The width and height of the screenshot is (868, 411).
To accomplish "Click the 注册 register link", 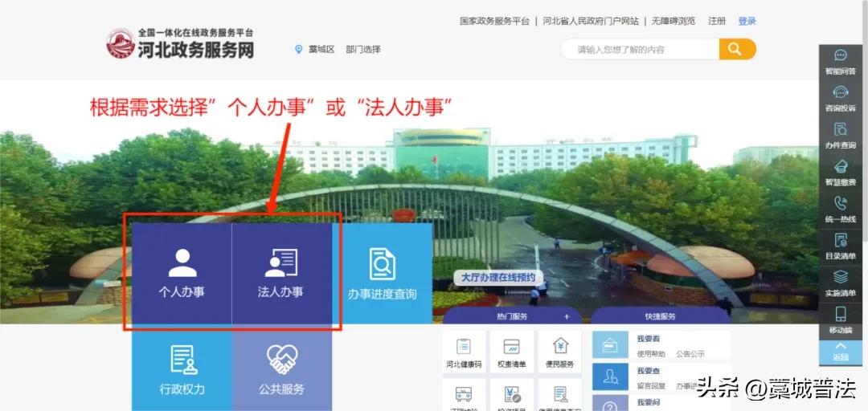I will (x=717, y=21).
